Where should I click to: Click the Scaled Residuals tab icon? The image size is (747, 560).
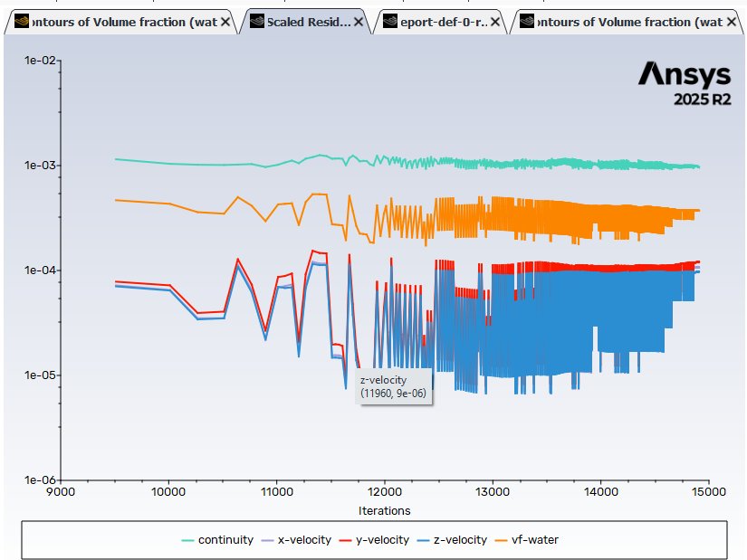tap(256, 21)
